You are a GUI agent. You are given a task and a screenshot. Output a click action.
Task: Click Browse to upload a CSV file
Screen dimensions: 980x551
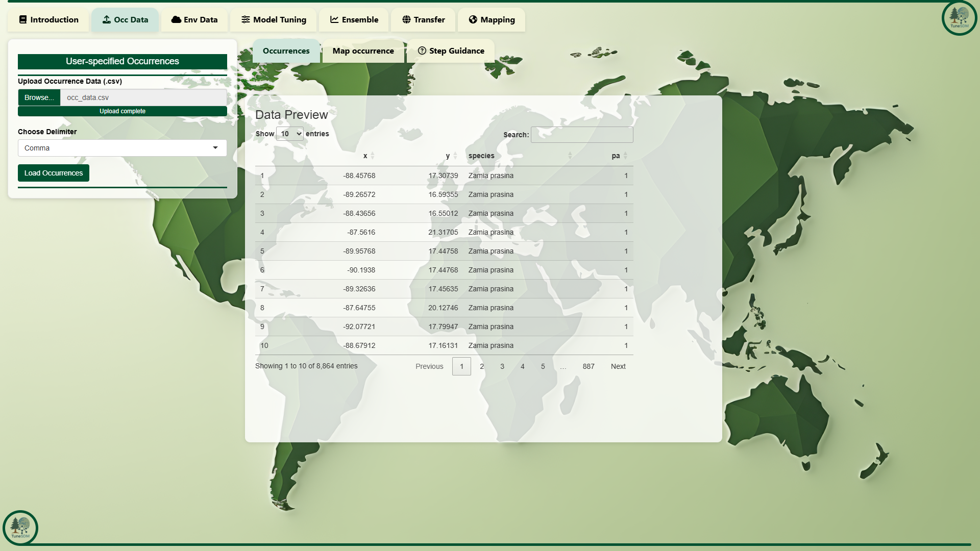coord(39,97)
